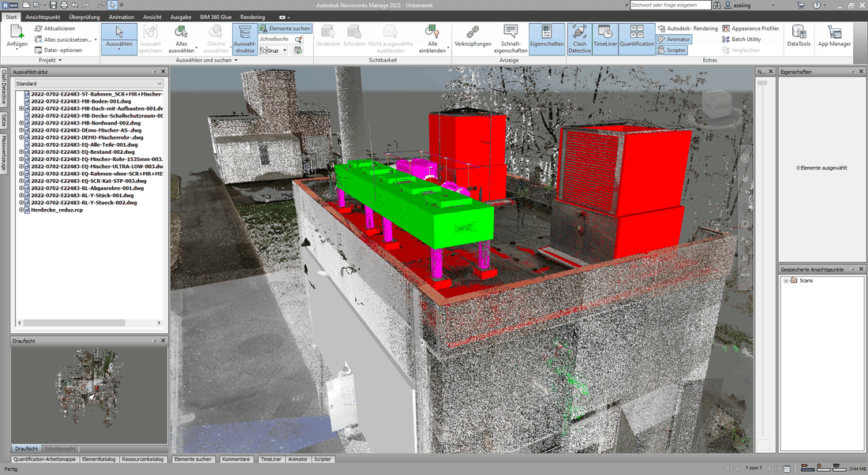Open the Alles zurücksetzen dropdown
The width and height of the screenshot is (868, 475).
(x=95, y=39)
